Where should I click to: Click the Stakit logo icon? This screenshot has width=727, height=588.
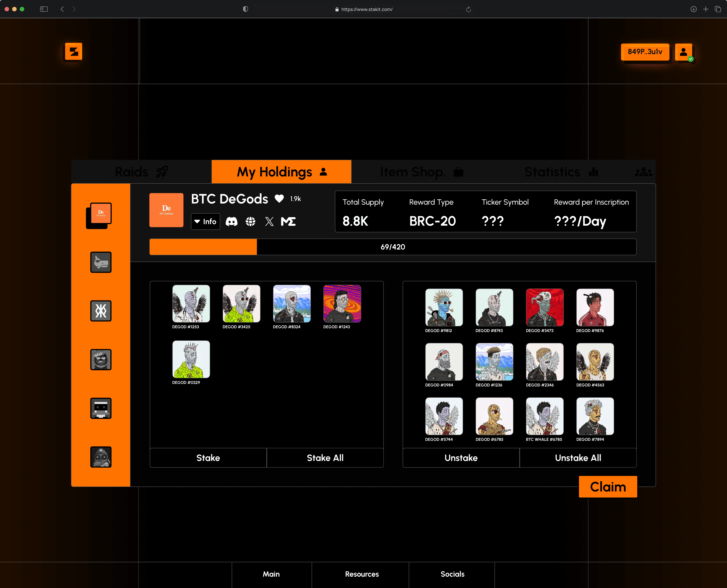click(73, 51)
